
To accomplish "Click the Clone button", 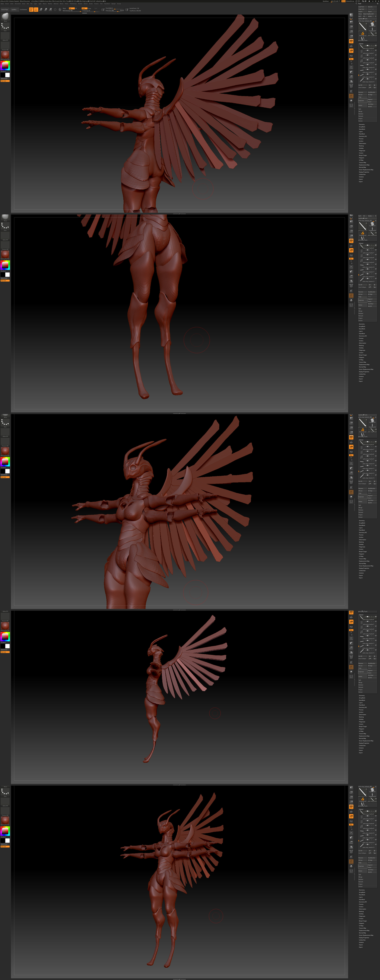I will [360, 14].
